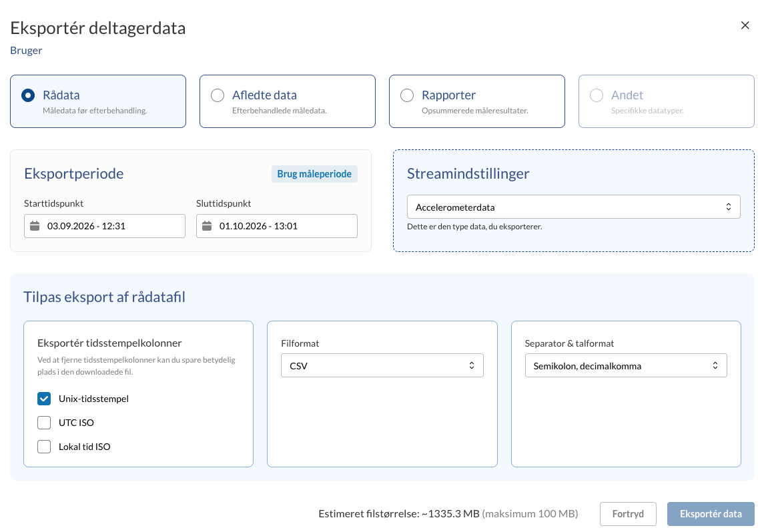Viewport: 760px width, 532px height.
Task: Open the Filformat CSV dropdown
Action: [382, 365]
